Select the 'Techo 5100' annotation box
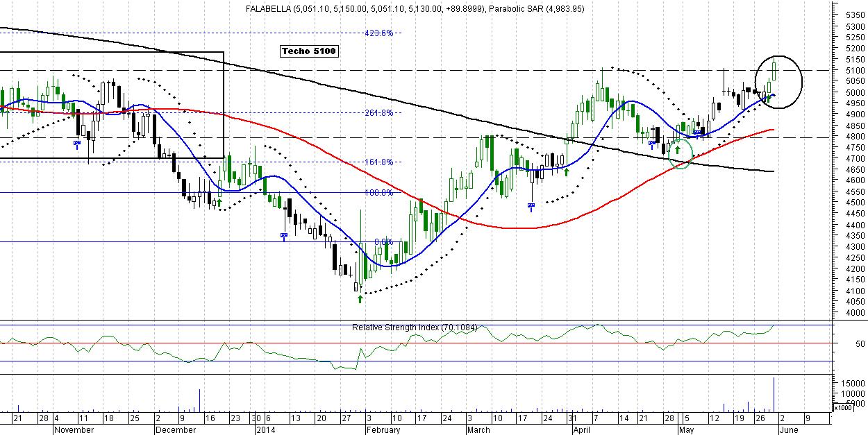The width and height of the screenshot is (868, 435). click(x=309, y=51)
